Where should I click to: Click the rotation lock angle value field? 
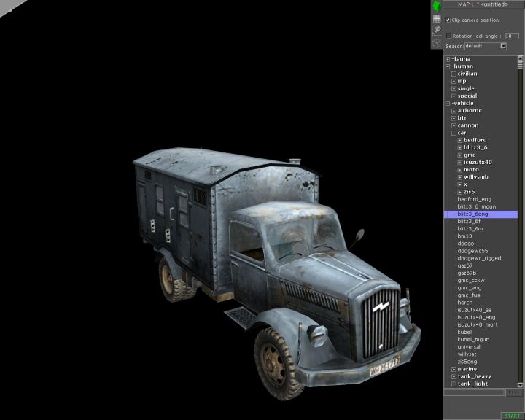click(512, 35)
